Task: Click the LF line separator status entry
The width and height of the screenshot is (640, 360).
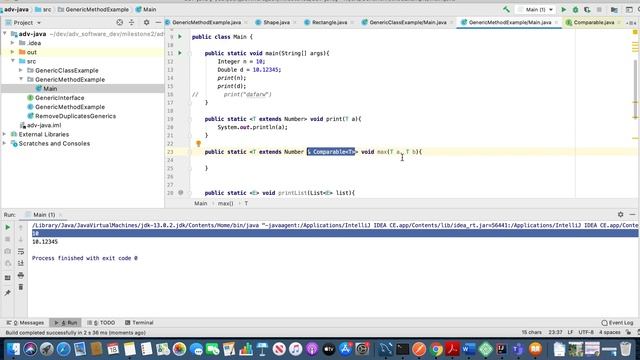Action: tap(570, 332)
